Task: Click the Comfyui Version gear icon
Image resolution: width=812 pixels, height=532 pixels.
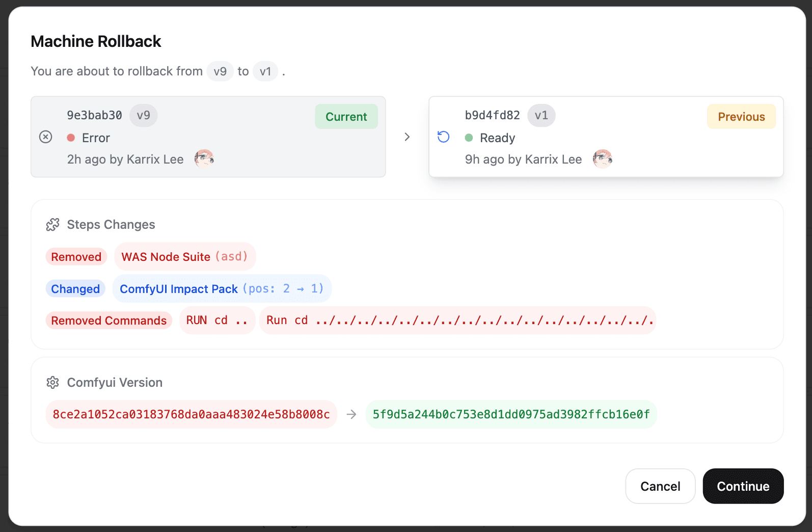Action: click(53, 383)
